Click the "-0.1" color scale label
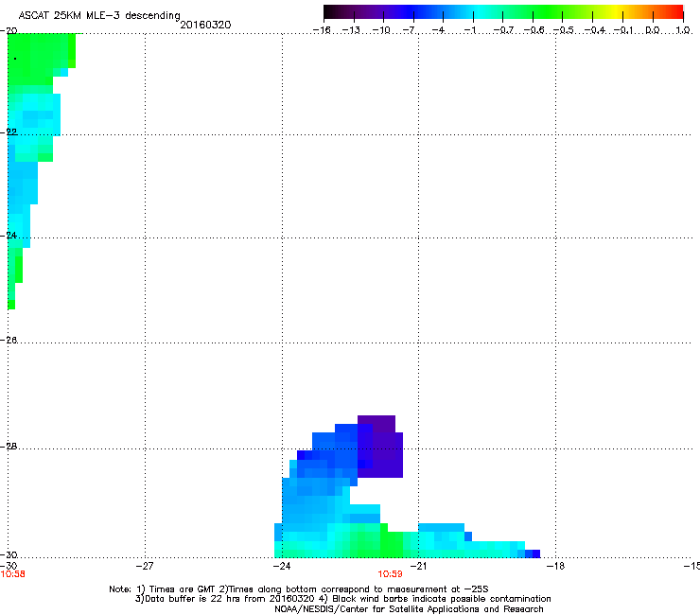The height and width of the screenshot is (615, 700). (x=623, y=30)
